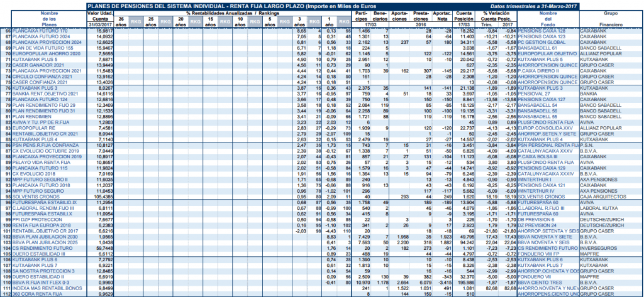
Task: Click financial group 'CAJA ARQUITECTOS'
Action: [602, 197]
